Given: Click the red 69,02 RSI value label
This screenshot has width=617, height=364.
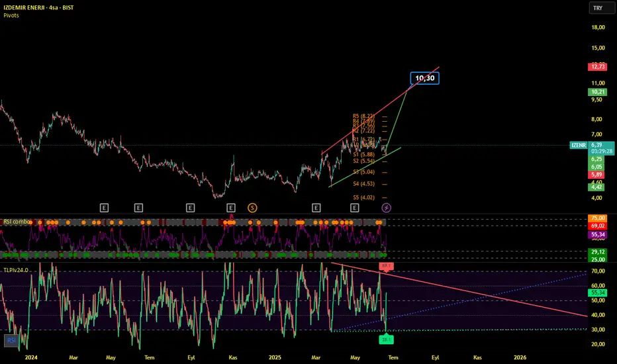Looking at the screenshot, I should pyautogui.click(x=597, y=226).
